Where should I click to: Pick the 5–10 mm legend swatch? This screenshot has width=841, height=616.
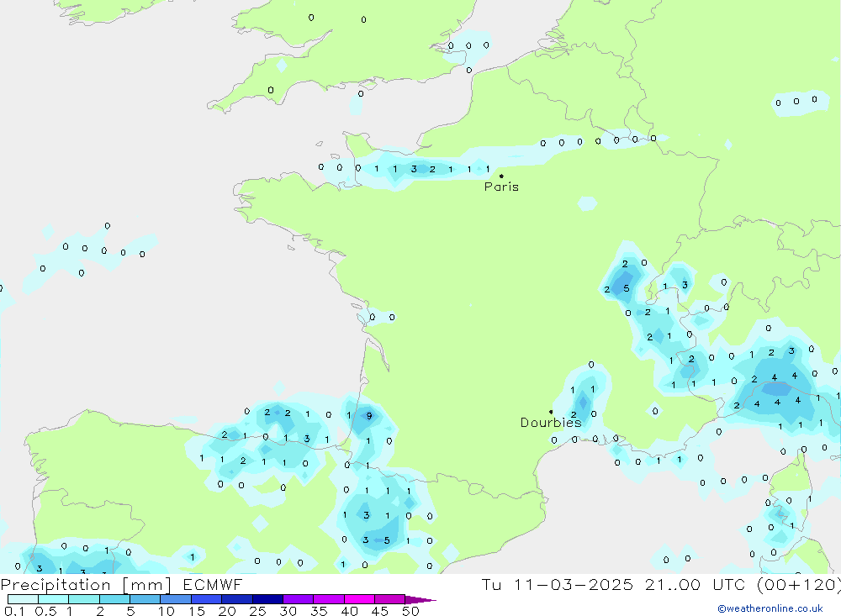[145, 599]
